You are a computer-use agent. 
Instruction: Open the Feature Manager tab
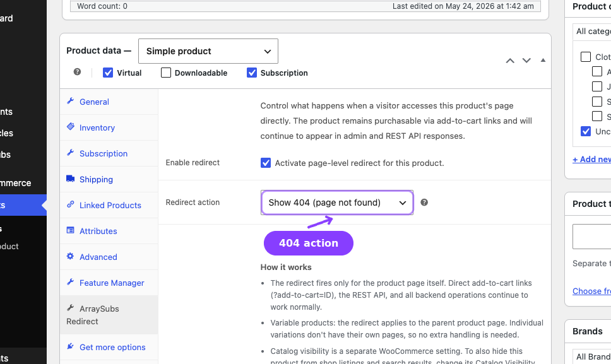[109, 283]
